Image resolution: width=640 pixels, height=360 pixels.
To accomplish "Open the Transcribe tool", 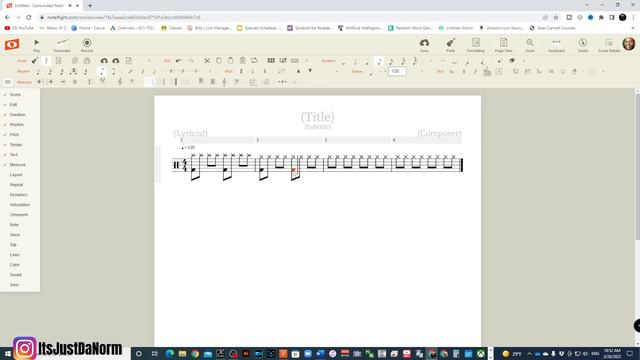I will [x=62, y=45].
